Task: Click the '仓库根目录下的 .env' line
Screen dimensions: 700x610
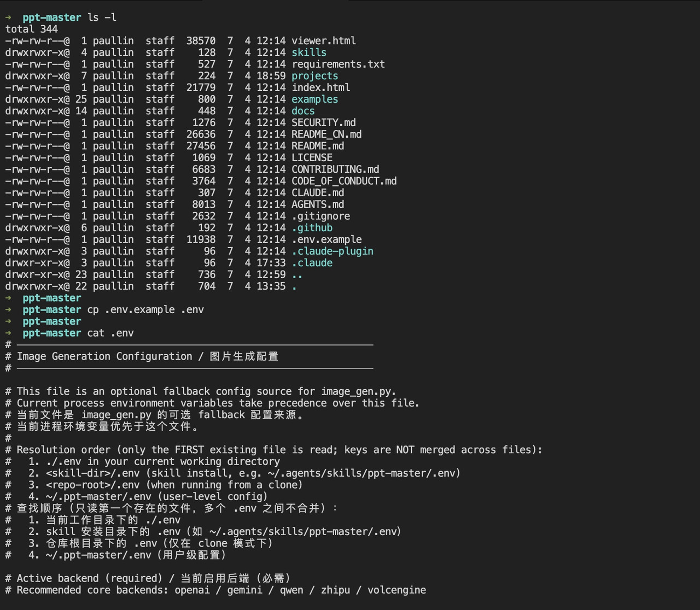Action: click(139, 543)
